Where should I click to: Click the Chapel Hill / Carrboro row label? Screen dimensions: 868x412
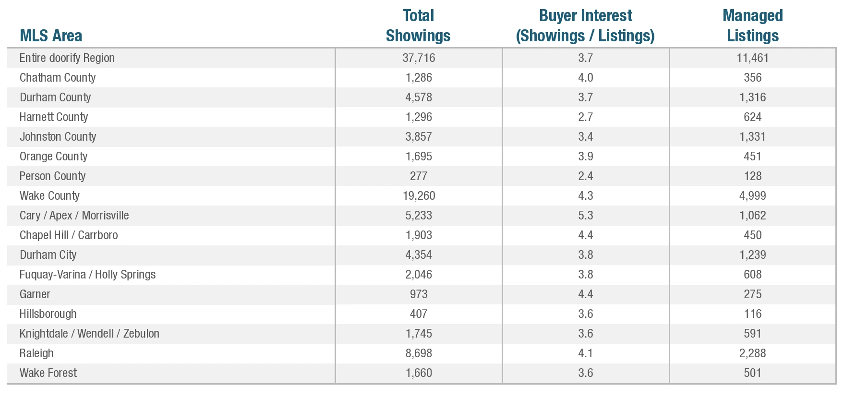pyautogui.click(x=69, y=235)
